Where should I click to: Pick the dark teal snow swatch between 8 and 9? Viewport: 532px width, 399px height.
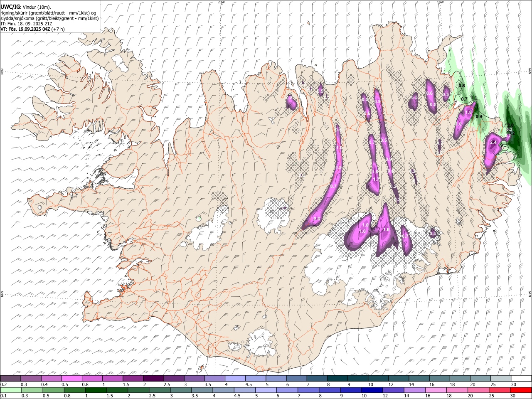point(337,379)
